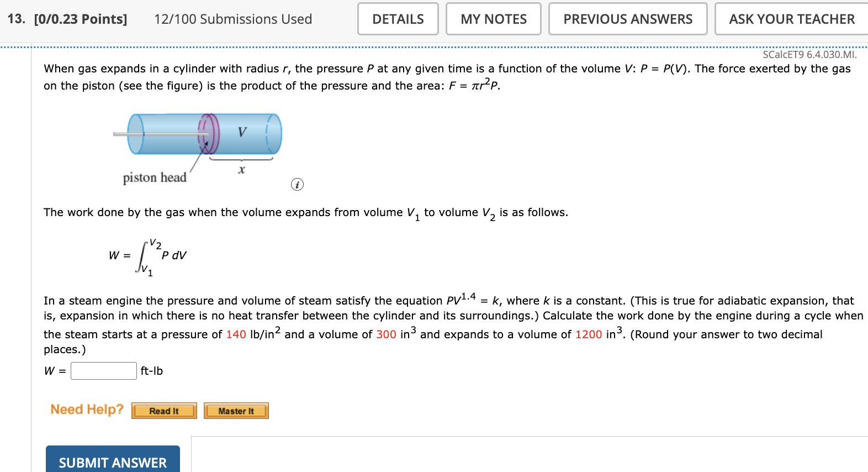Image resolution: width=868 pixels, height=472 pixels.
Task: Open MY NOTES for this problem
Action: pyautogui.click(x=493, y=18)
